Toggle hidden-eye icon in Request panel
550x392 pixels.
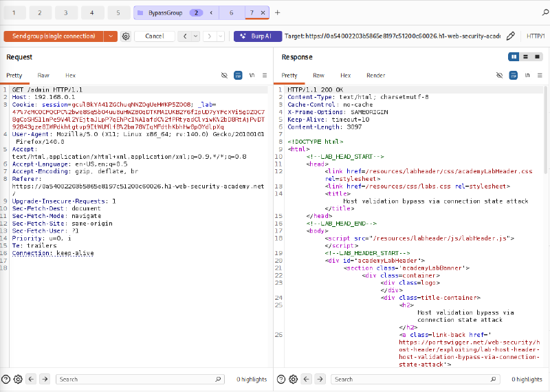tap(225, 75)
